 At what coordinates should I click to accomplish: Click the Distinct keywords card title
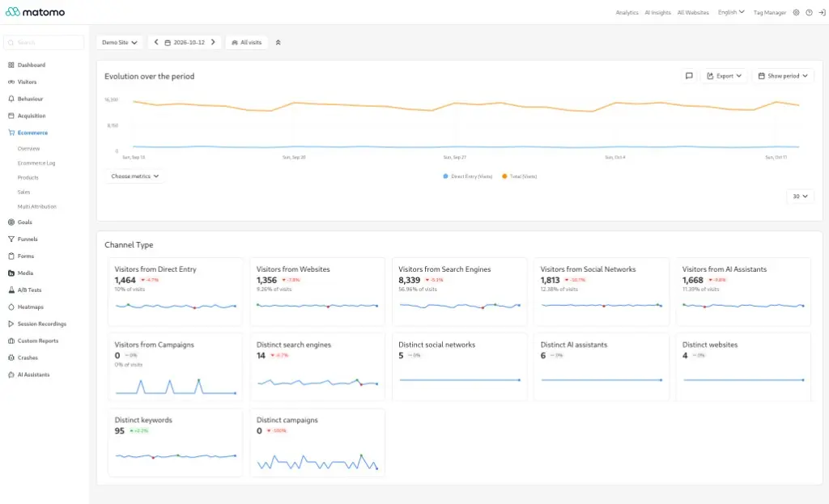(x=143, y=420)
